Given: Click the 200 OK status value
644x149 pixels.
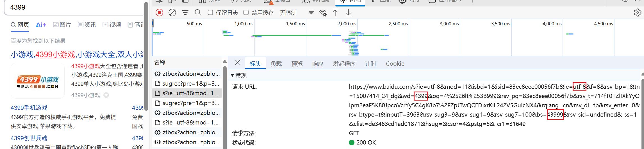Looking at the screenshot, I should pyautogui.click(x=362, y=143).
